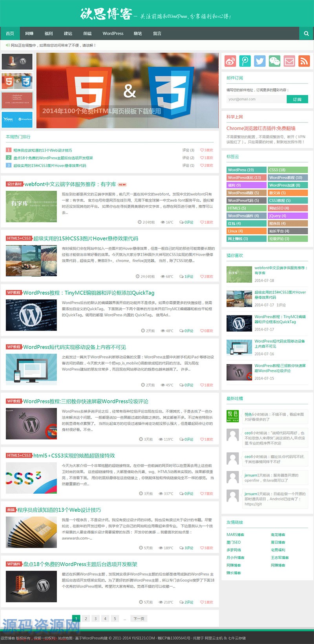Open the 福利 navigation menu item
The image size is (314, 644).
49,33
